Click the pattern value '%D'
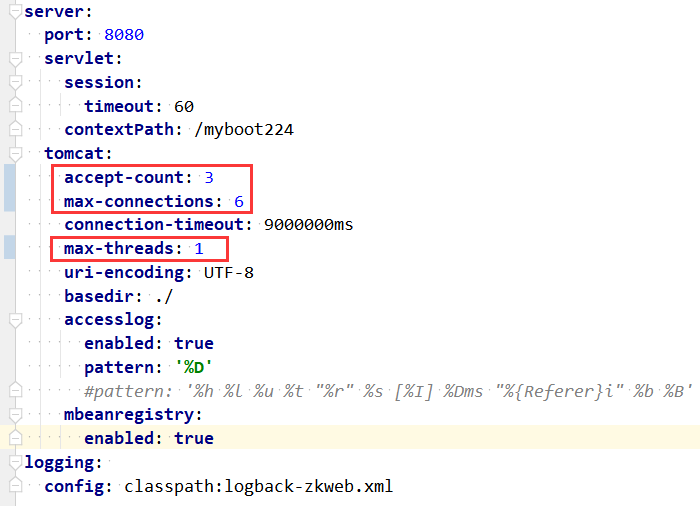The width and height of the screenshot is (700, 506). coord(194,368)
